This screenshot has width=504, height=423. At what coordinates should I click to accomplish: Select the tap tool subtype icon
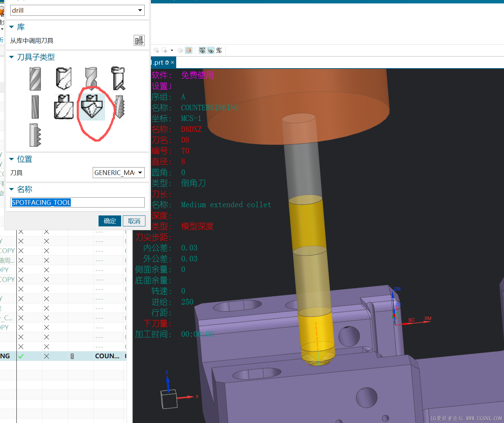[x=120, y=107]
